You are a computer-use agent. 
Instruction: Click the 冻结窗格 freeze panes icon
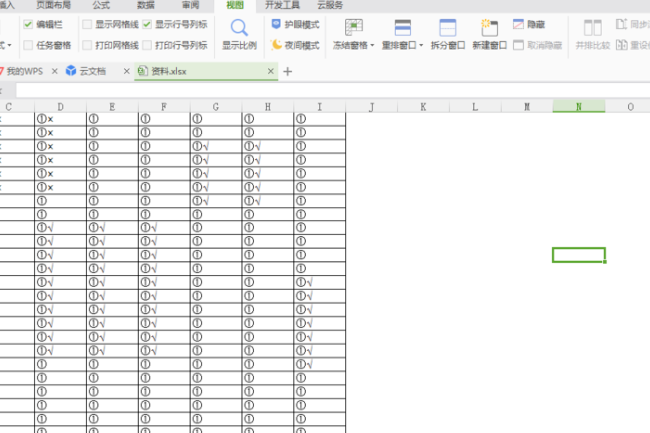[x=354, y=27]
